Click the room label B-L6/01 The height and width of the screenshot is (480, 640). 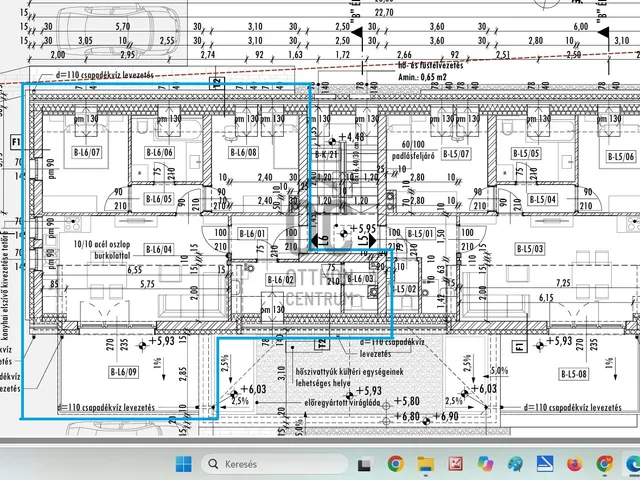pyautogui.click(x=252, y=234)
